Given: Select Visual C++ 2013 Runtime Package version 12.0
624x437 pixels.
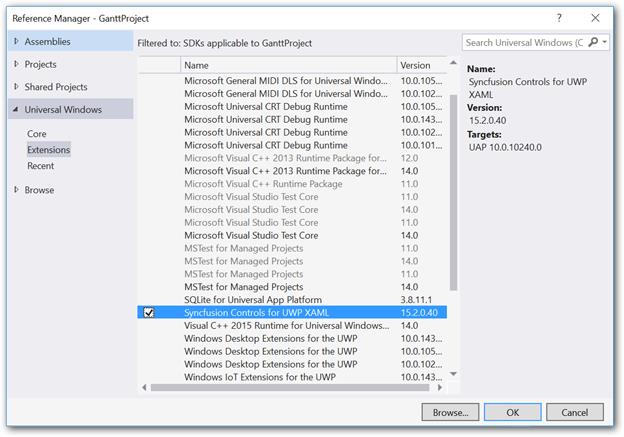Looking at the screenshot, I should pyautogui.click(x=292, y=158).
